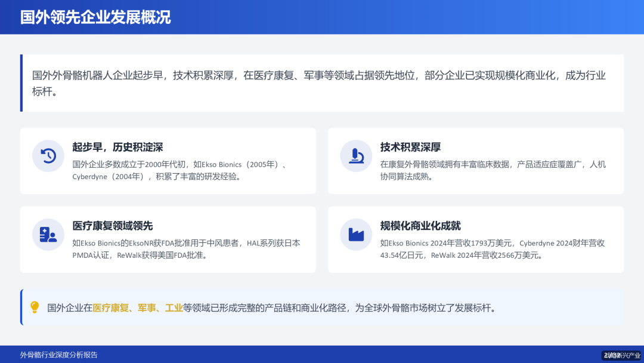Click the summary paragraph box at top
The height and width of the screenshot is (363, 644).
click(x=322, y=83)
